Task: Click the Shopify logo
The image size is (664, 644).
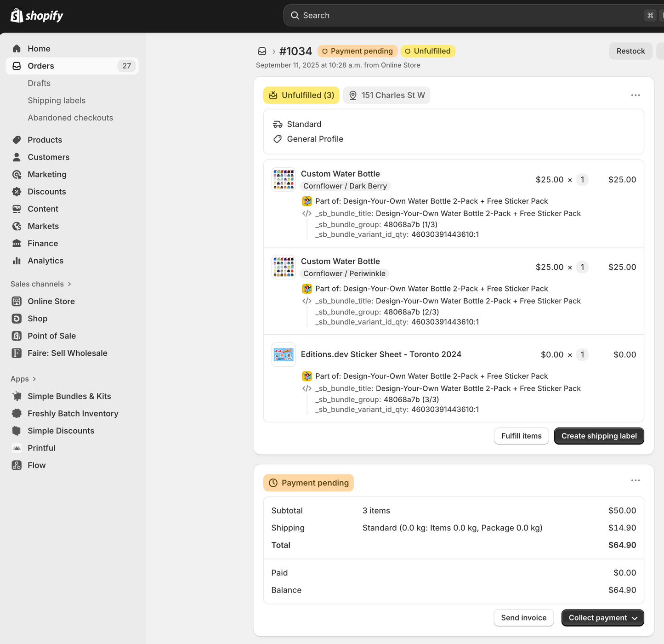Action: point(37,16)
